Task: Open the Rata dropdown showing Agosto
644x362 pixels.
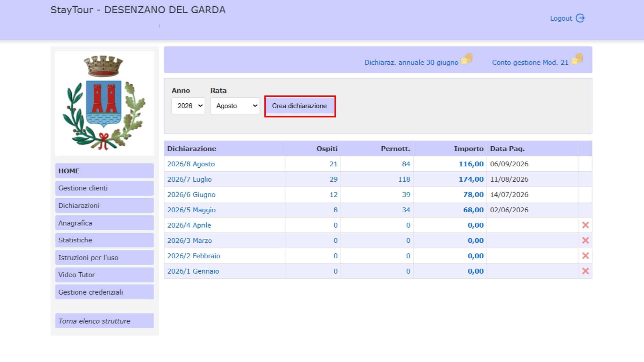Action: point(235,106)
